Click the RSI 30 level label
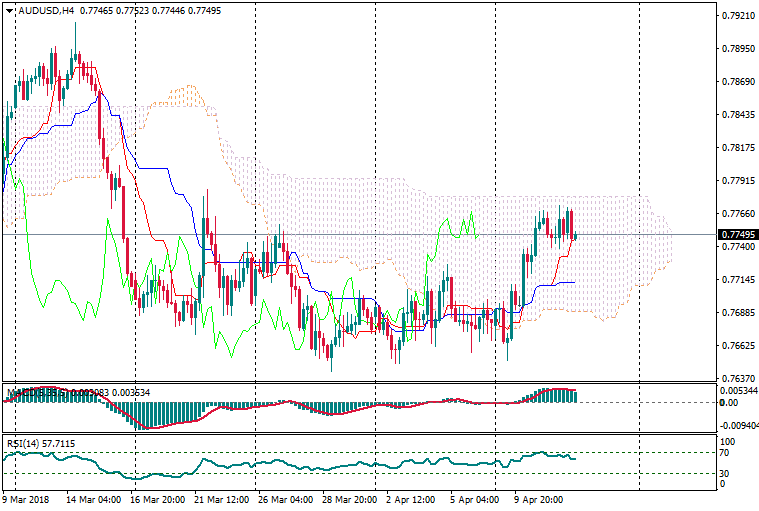The image size is (759, 511). 727,473
